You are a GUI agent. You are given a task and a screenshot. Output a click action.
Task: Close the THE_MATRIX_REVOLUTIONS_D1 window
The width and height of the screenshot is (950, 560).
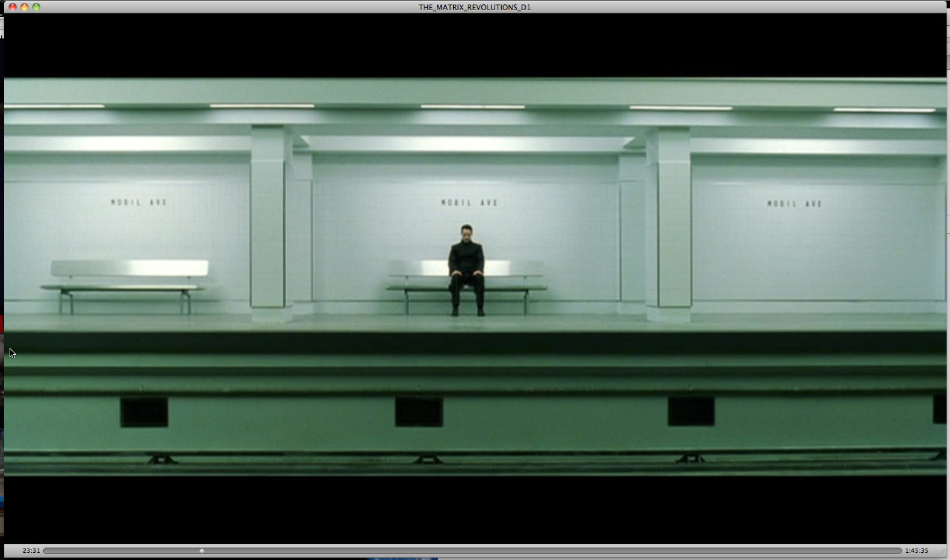(x=13, y=7)
